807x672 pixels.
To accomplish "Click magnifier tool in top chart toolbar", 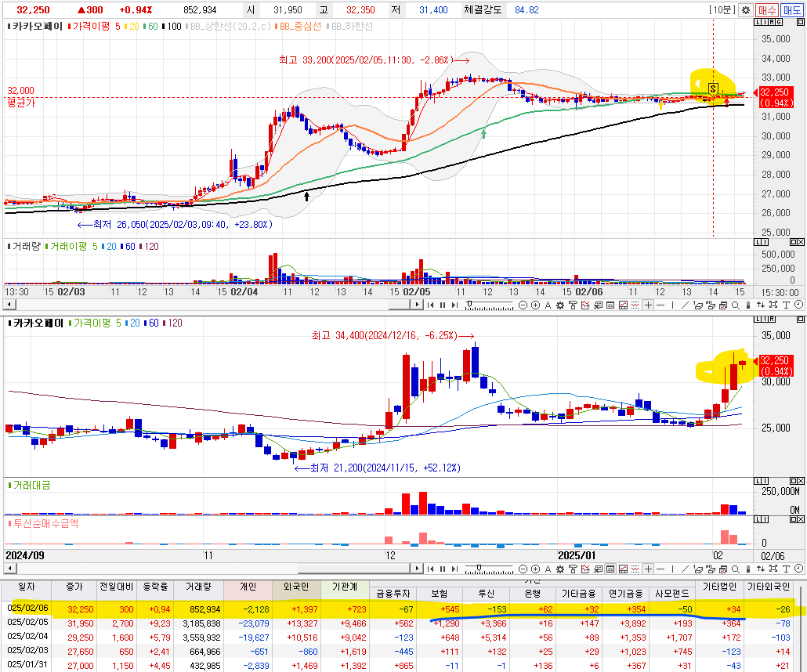I will pos(736,305).
